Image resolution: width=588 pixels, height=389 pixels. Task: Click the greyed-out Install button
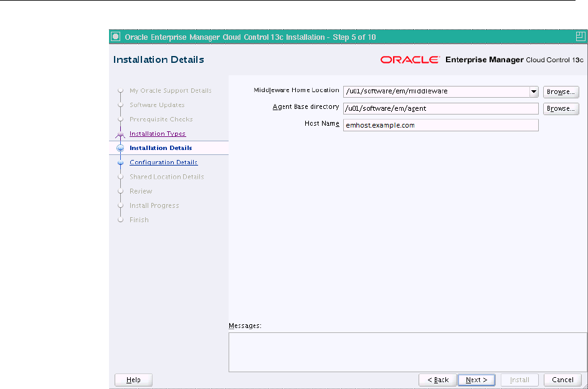click(x=519, y=380)
